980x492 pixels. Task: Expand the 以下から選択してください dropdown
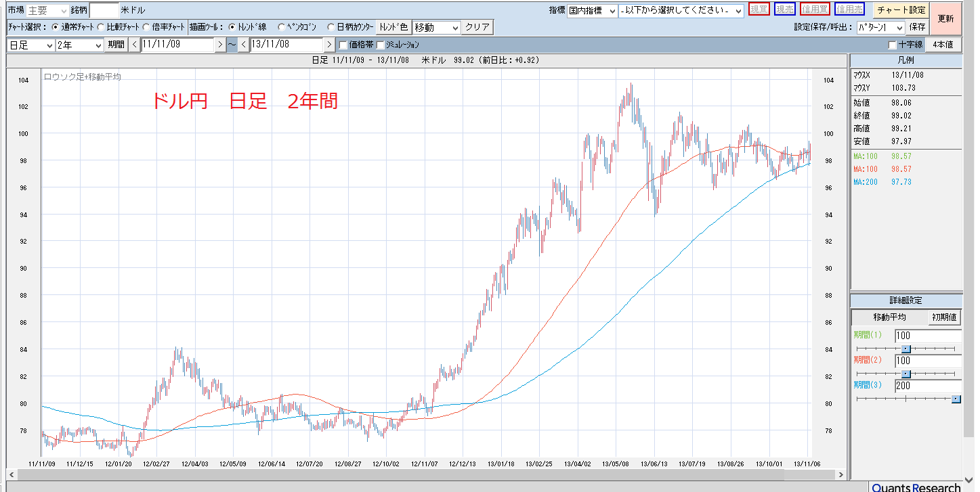tap(681, 11)
